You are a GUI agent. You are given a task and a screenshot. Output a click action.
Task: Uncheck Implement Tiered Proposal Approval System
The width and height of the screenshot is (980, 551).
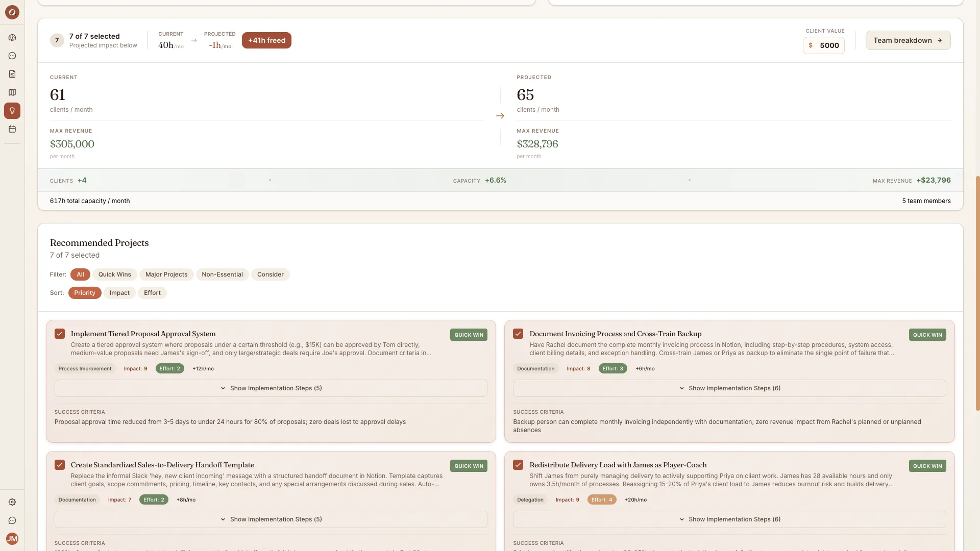60,334
